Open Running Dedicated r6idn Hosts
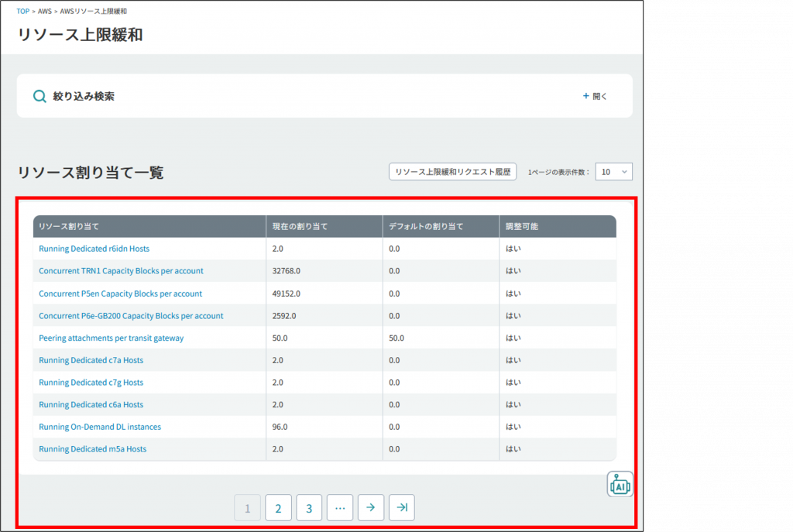793x532 pixels. pyautogui.click(x=94, y=249)
